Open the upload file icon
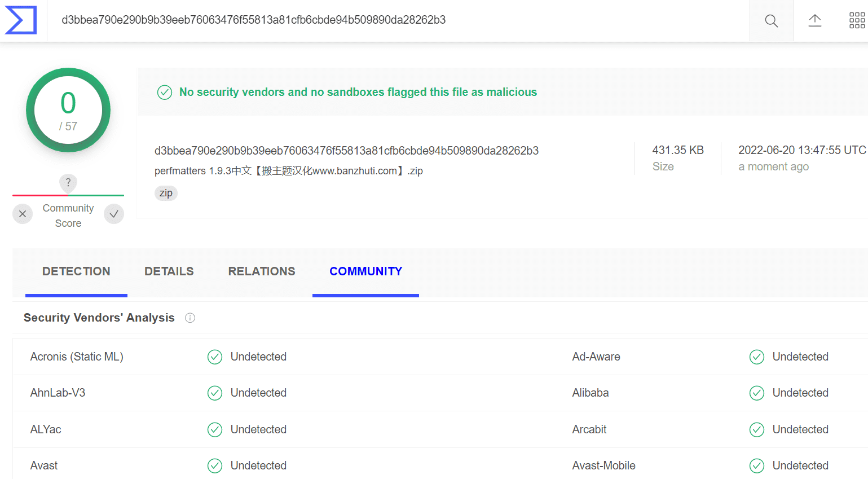The width and height of the screenshot is (868, 479). pos(815,21)
